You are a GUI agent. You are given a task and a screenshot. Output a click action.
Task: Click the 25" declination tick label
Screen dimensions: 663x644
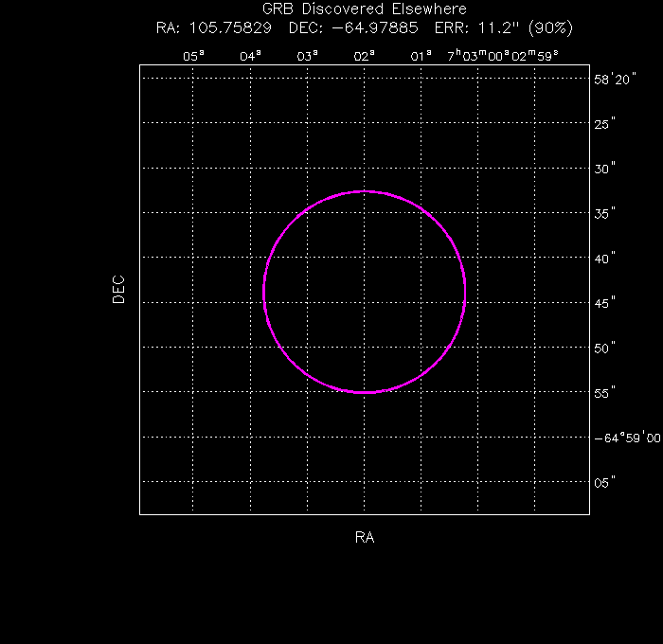[x=604, y=124]
